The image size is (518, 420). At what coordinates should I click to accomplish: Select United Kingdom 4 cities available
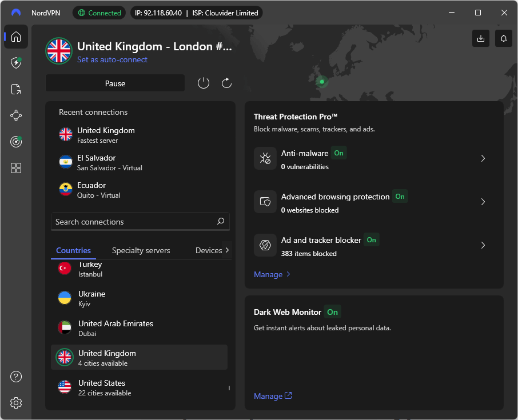139,358
